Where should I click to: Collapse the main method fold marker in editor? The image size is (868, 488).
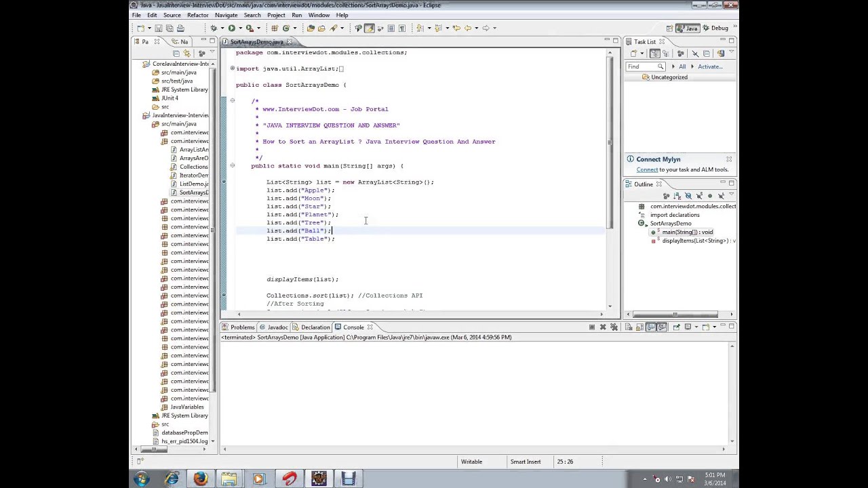[232, 165]
